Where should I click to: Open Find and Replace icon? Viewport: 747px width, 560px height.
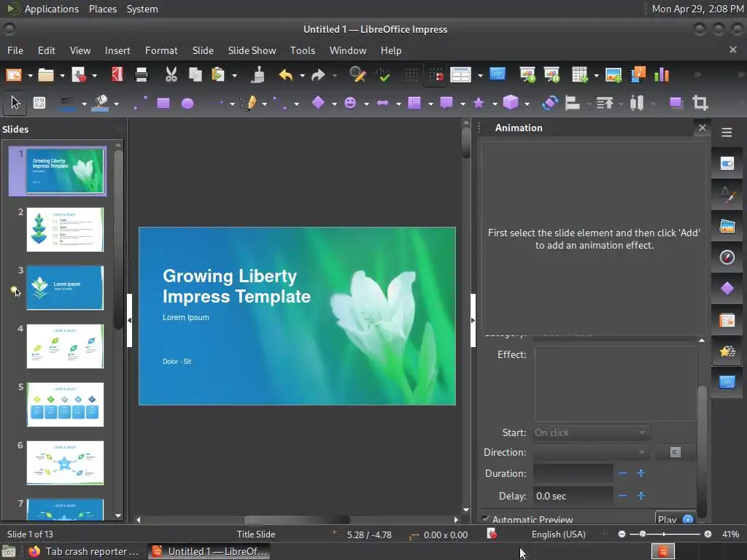coord(357,75)
